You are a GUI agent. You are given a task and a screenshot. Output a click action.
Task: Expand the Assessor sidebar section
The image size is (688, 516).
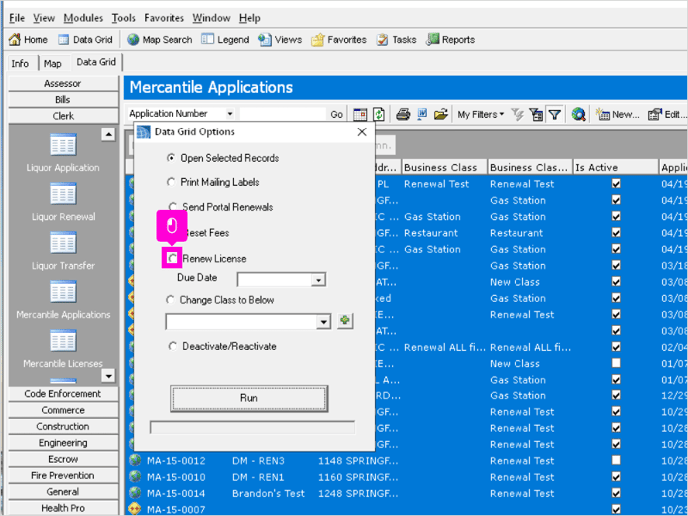[x=63, y=83]
